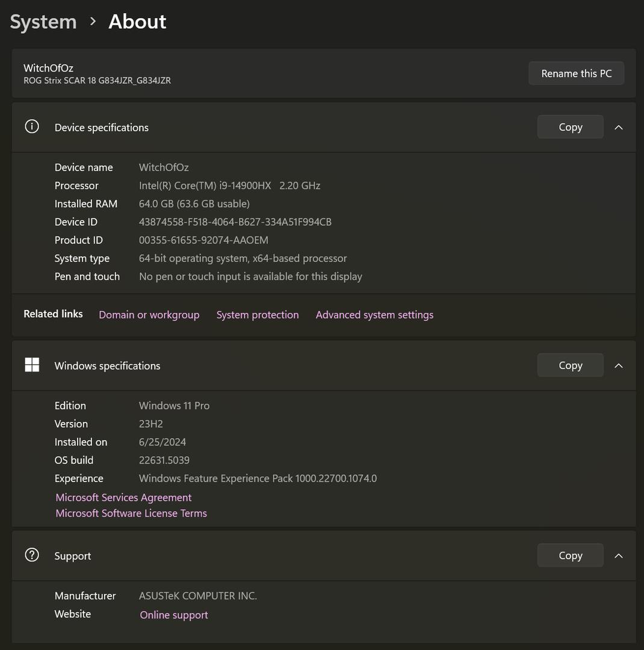This screenshot has width=644, height=650.
Task: View Microsoft Software License Terms
Action: pos(131,513)
